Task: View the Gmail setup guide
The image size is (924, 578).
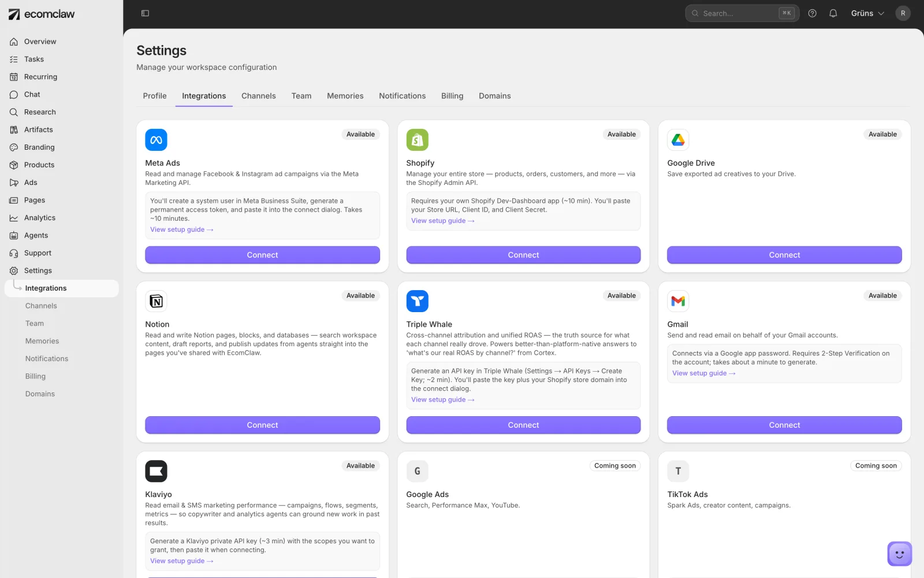Action: (x=704, y=373)
